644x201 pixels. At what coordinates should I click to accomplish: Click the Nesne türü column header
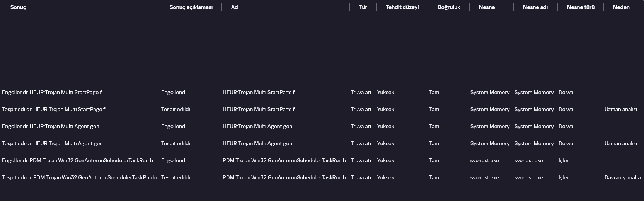(581, 7)
